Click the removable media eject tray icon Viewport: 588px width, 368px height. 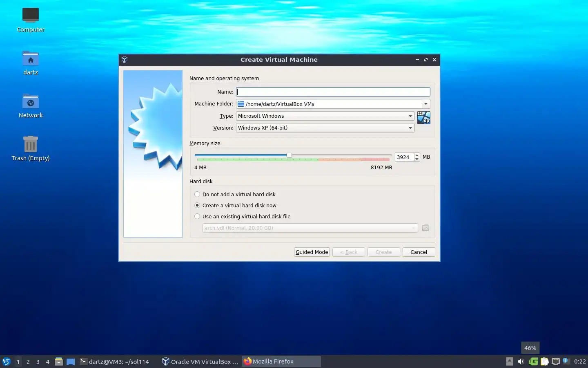click(509, 361)
